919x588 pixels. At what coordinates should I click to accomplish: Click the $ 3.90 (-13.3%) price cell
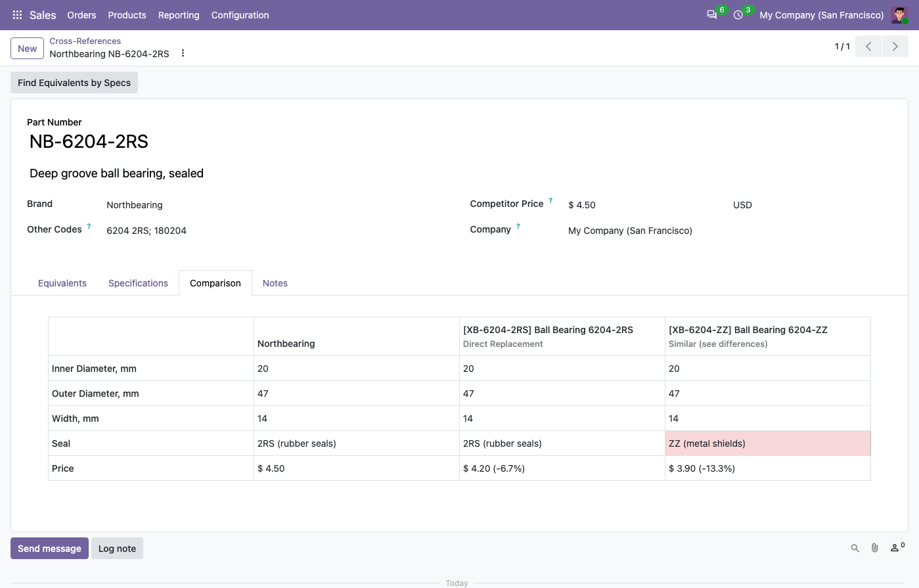coord(768,468)
